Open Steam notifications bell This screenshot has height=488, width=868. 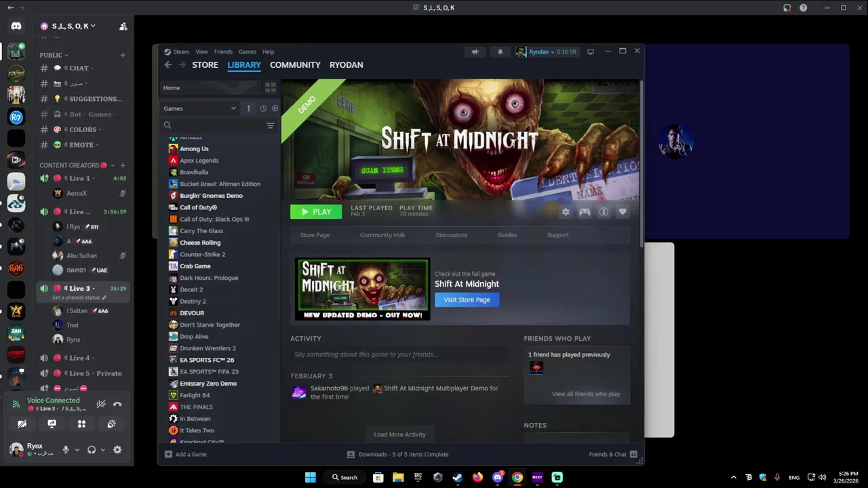coord(500,52)
